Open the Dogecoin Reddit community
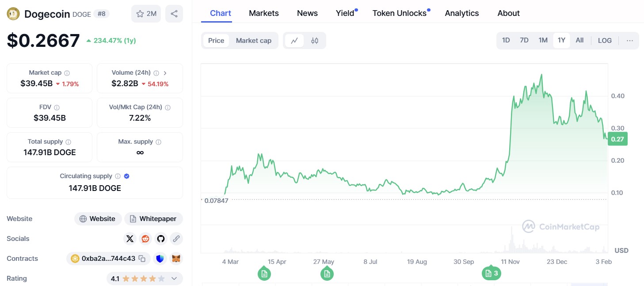The height and width of the screenshot is (286, 644). click(x=145, y=238)
